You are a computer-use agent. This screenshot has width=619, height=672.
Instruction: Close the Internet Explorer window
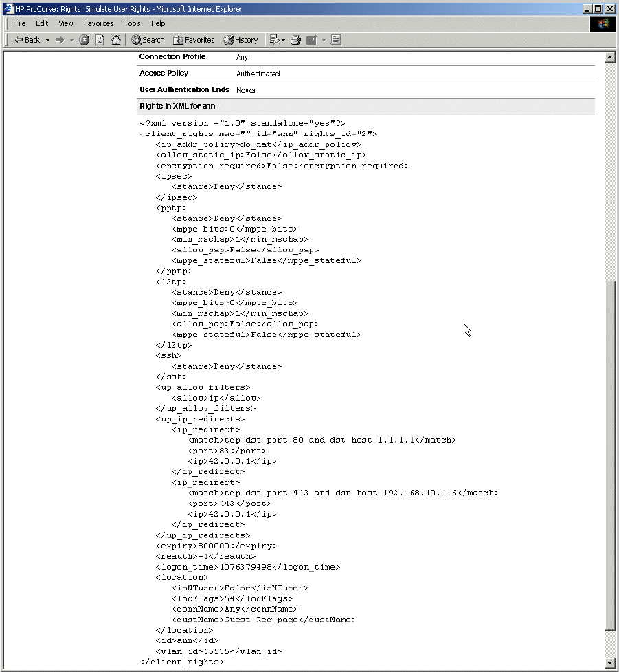pos(610,8)
